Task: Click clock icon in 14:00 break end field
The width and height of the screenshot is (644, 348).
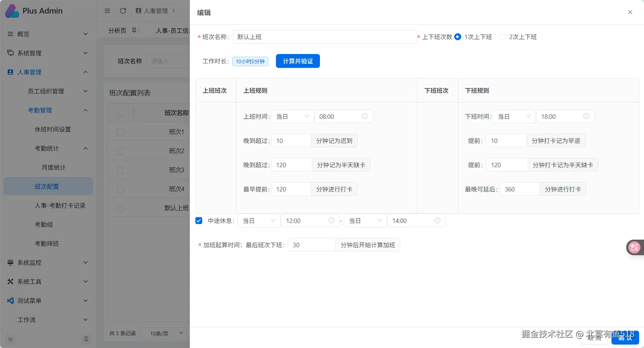Action: pos(437,221)
